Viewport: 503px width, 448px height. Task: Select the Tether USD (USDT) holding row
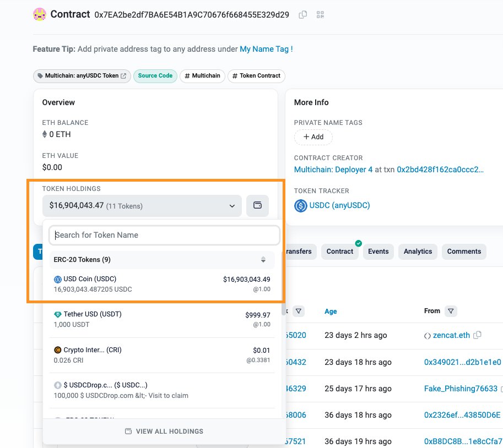(162, 320)
